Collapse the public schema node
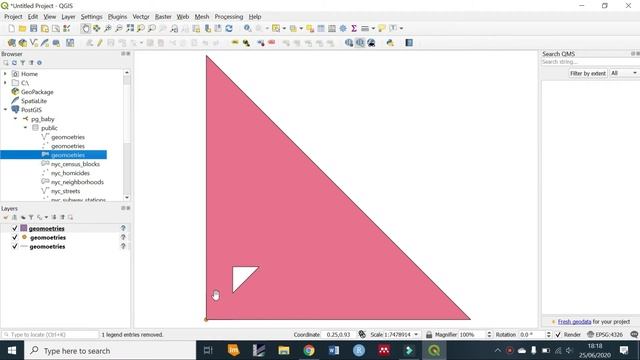640x360 pixels. 25,128
